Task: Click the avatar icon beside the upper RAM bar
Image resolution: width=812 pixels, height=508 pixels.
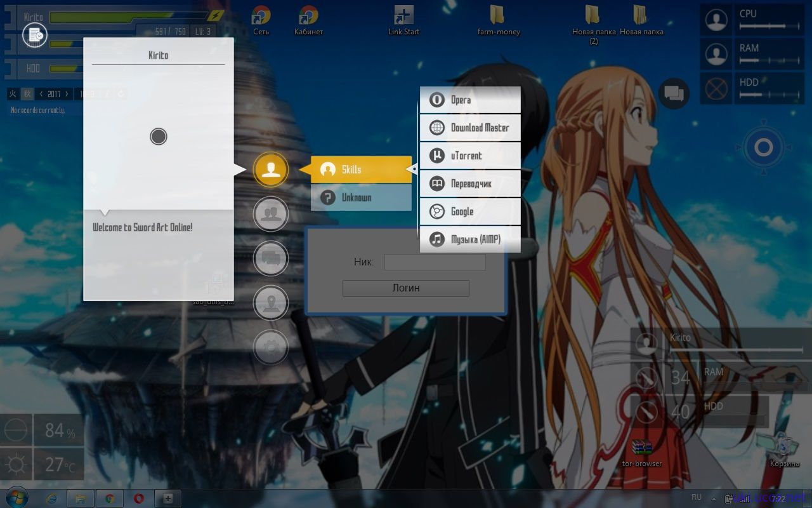Action: pos(716,54)
